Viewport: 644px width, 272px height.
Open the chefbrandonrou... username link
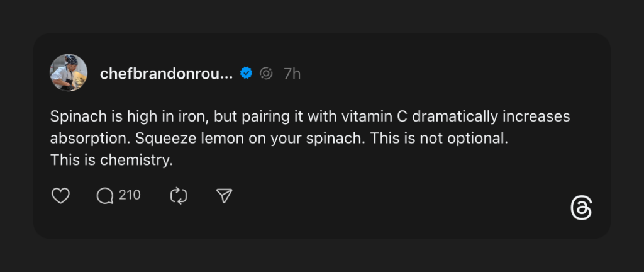pos(166,74)
